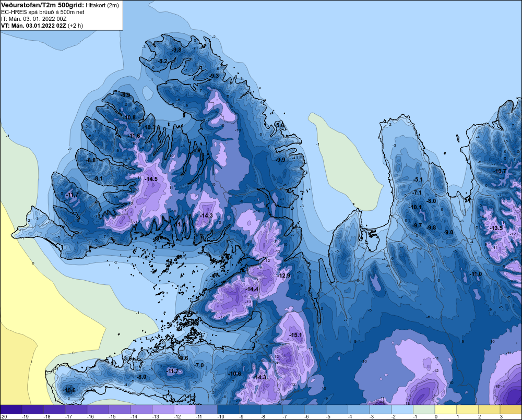The height and width of the screenshot is (420, 522).
Task: Pick the legend swatch right of the 3 label
Action: coord(511,410)
